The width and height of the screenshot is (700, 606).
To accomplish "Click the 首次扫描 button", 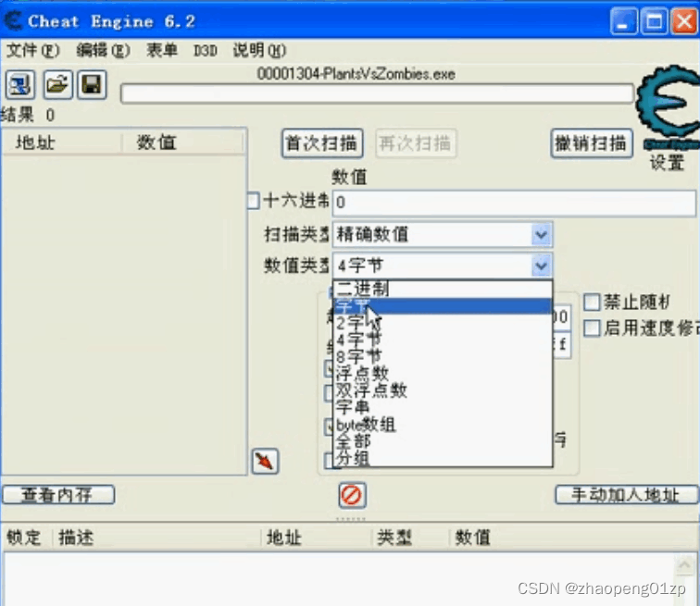I will coord(322,143).
